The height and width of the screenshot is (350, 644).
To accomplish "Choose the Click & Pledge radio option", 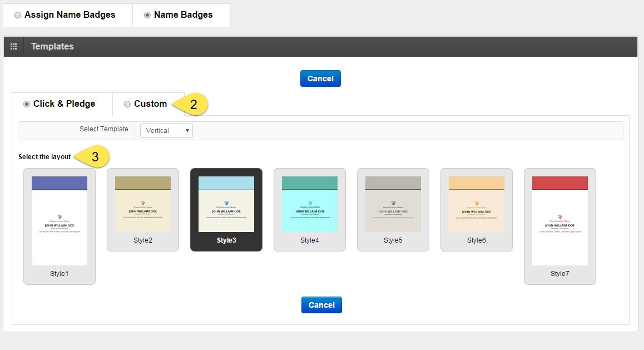I will [x=27, y=104].
